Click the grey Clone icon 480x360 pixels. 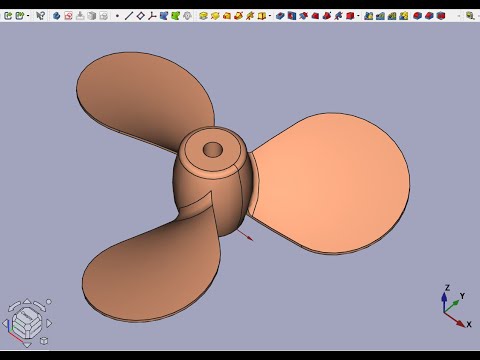(x=187, y=15)
